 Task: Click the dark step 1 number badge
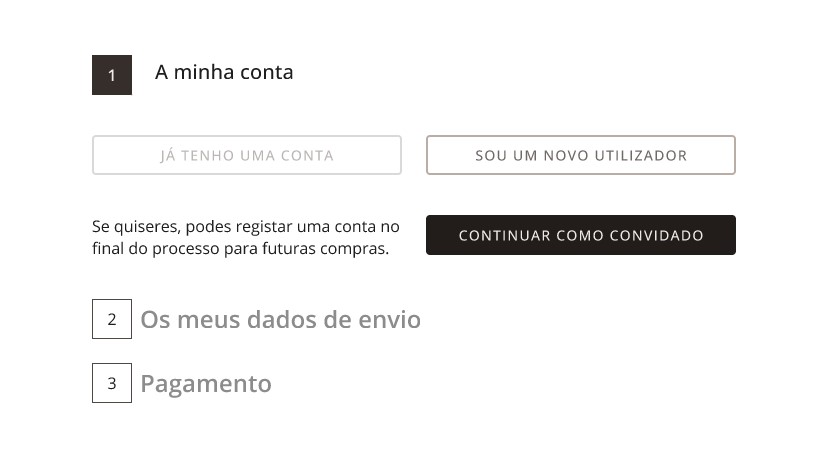(112, 75)
